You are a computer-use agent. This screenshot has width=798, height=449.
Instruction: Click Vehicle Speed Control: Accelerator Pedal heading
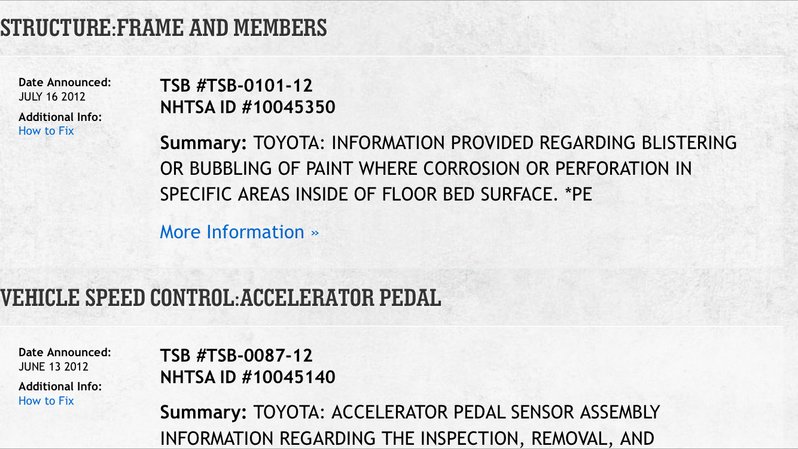pyautogui.click(x=220, y=298)
